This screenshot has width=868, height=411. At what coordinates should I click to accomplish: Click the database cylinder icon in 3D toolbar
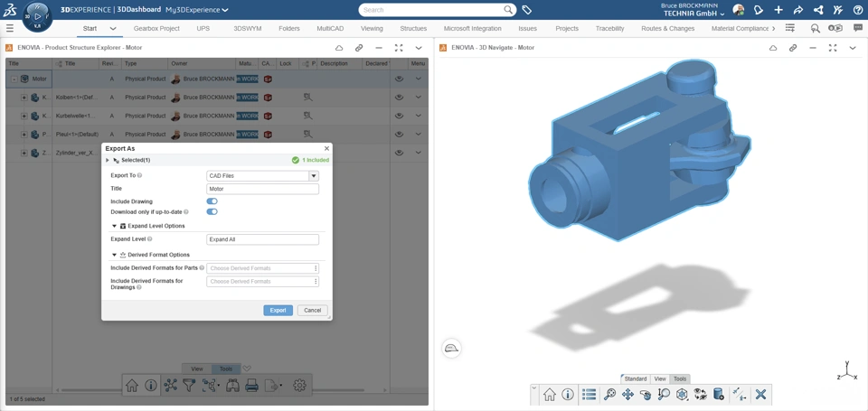pyautogui.click(x=718, y=395)
